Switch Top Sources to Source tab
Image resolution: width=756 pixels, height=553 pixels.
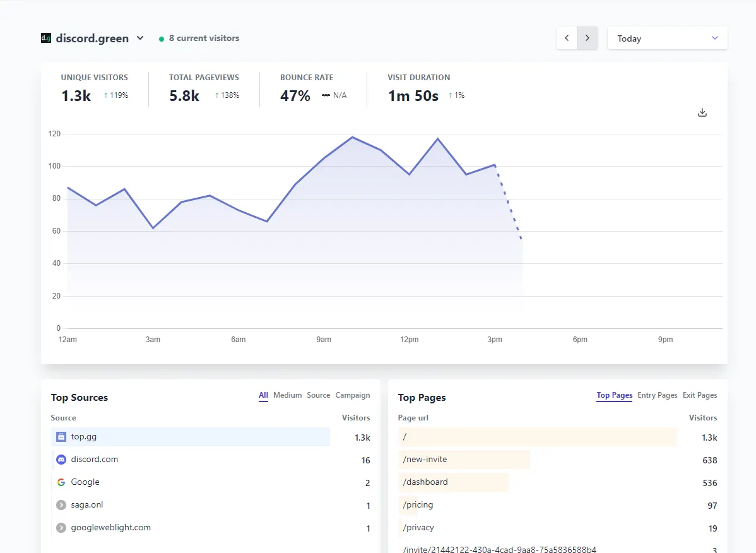click(x=318, y=395)
